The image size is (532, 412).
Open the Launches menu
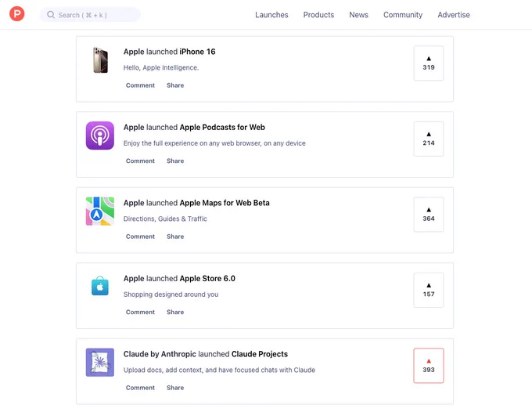(x=271, y=15)
